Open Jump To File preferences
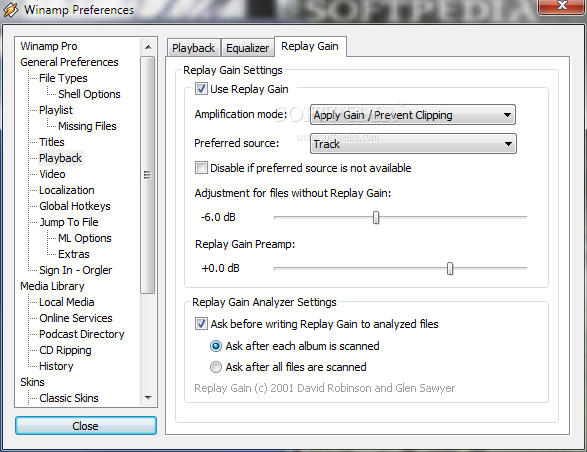Screen dimensions: 587x452 69,222
